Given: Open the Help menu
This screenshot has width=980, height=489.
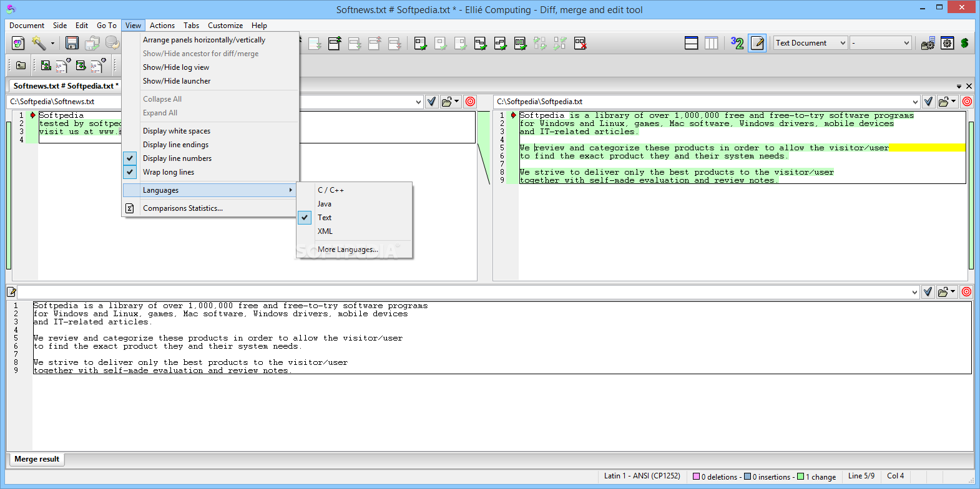Looking at the screenshot, I should (260, 26).
